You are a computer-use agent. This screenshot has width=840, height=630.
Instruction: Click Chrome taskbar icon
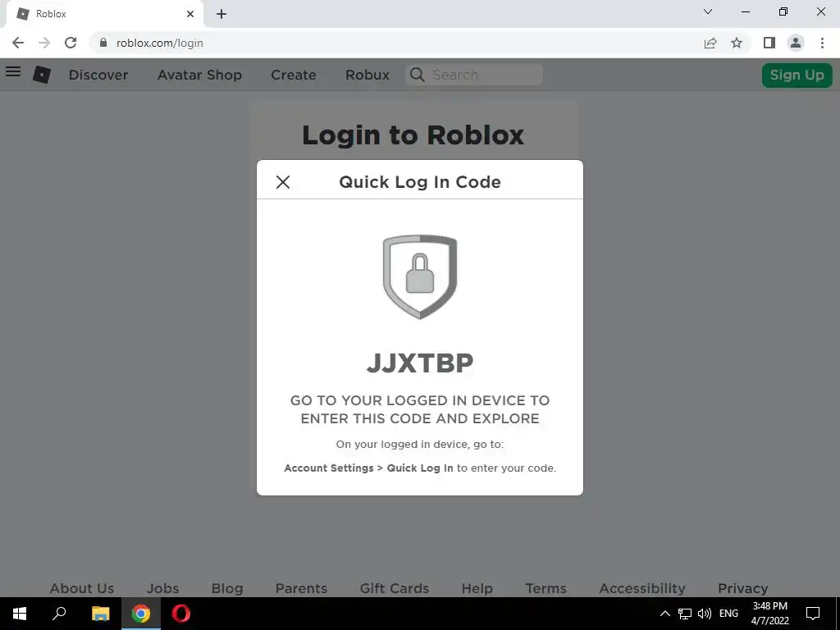[141, 614]
